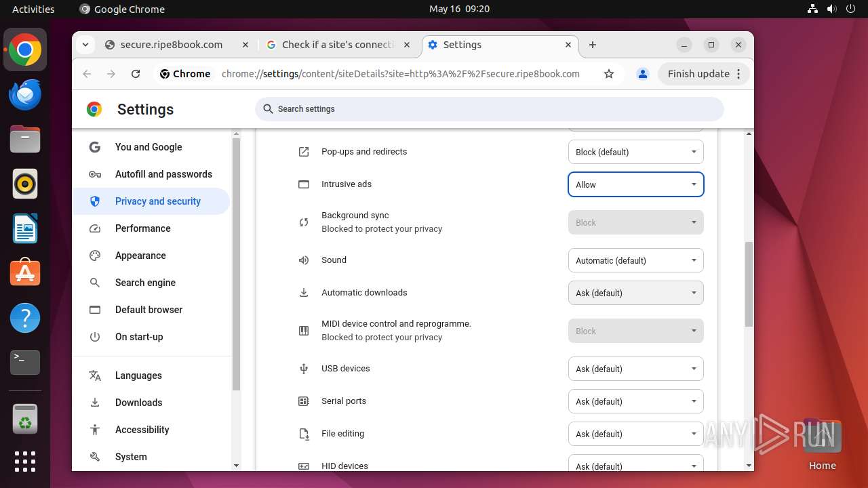Click the main content vertical scrollbar
868x488 pixels.
click(x=749, y=285)
